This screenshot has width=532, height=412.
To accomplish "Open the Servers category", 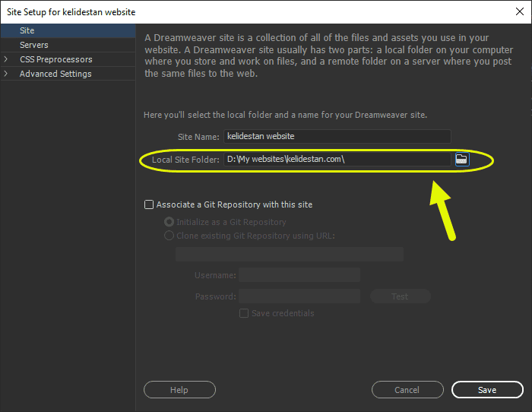I will point(68,45).
